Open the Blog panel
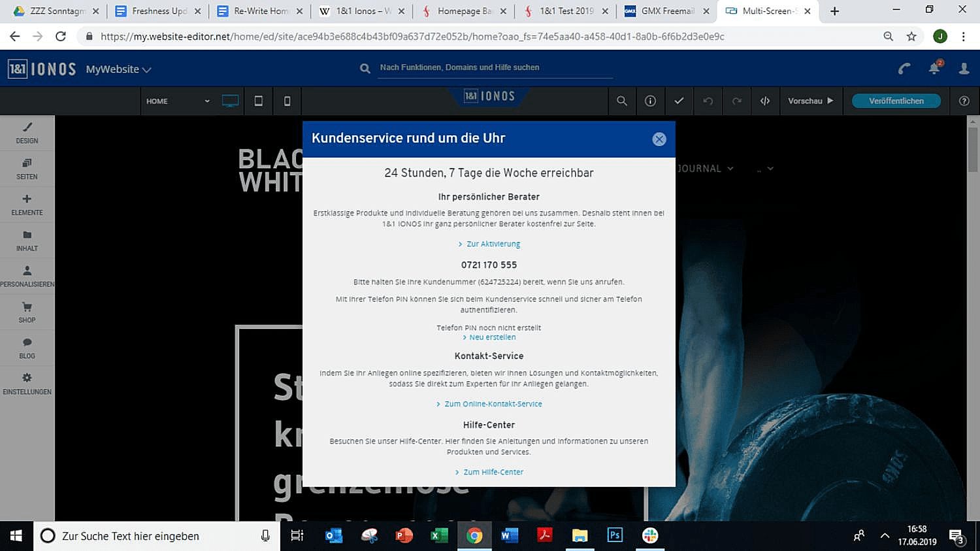 tap(27, 348)
